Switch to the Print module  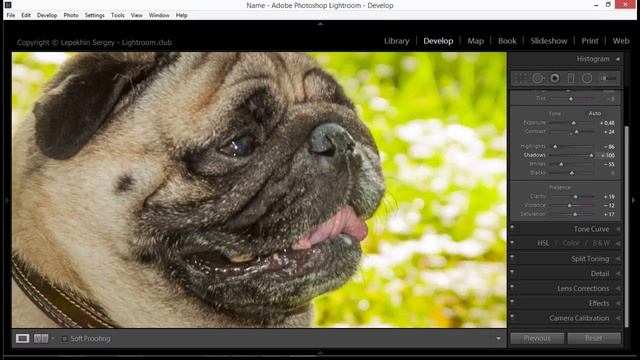coord(590,41)
